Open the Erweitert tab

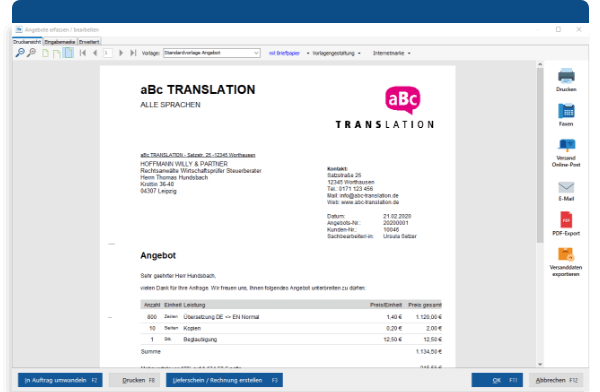coord(89,42)
